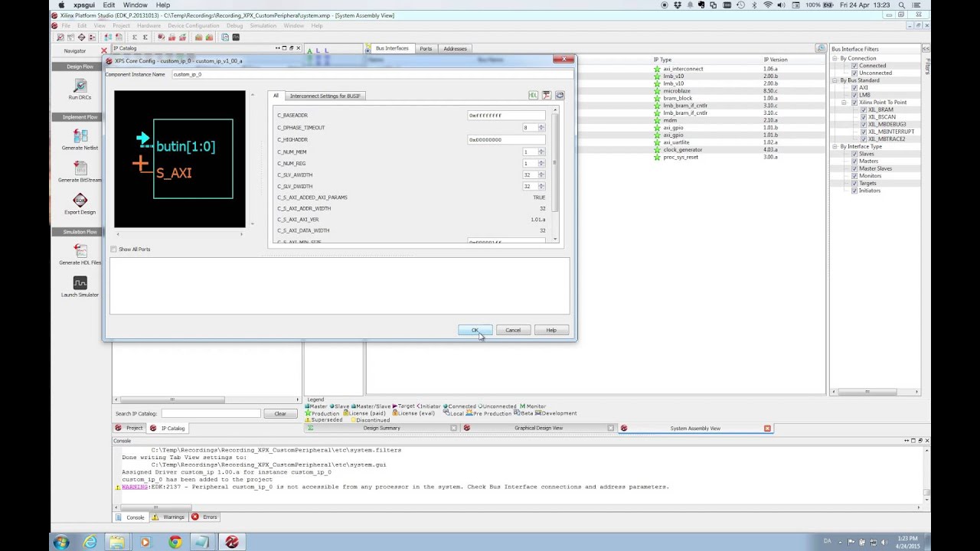The image size is (980, 551).
Task: Click the first sigma toolbar icon
Action: 134,37
